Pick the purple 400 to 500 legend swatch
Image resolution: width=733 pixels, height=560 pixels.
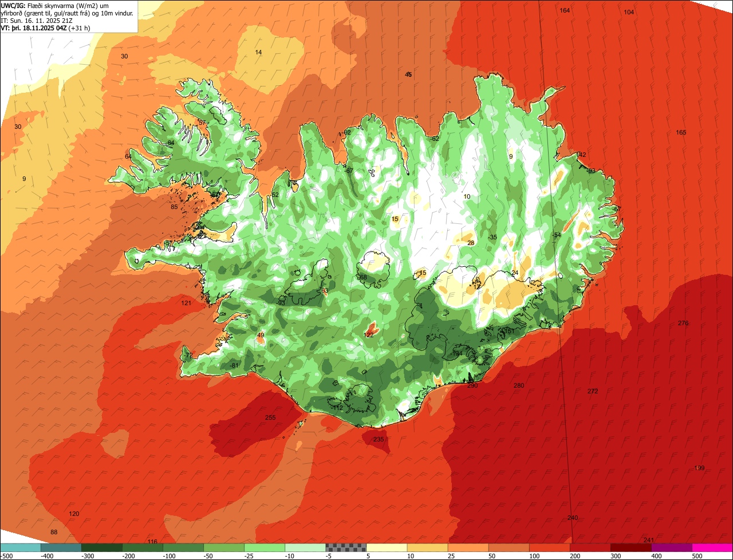click(x=671, y=547)
